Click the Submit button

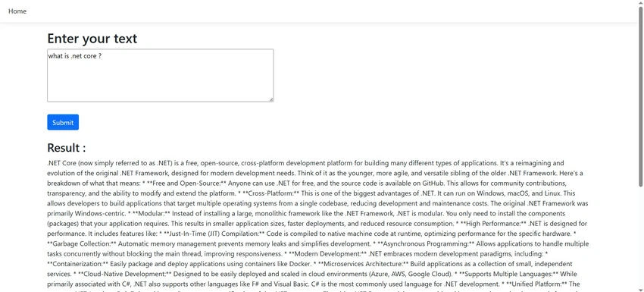click(63, 122)
